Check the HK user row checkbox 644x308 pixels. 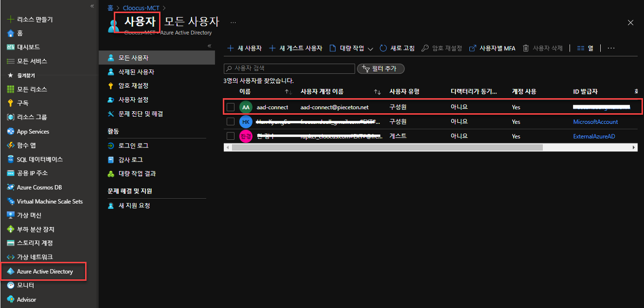230,122
